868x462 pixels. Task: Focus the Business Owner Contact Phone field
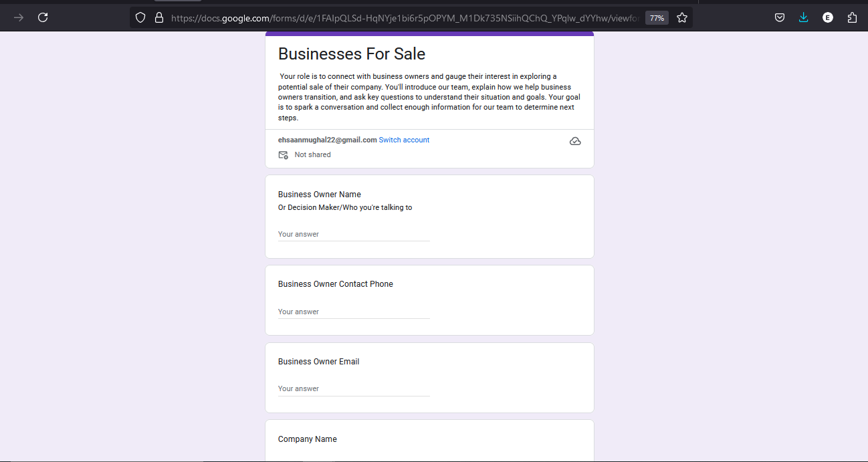[353, 312]
